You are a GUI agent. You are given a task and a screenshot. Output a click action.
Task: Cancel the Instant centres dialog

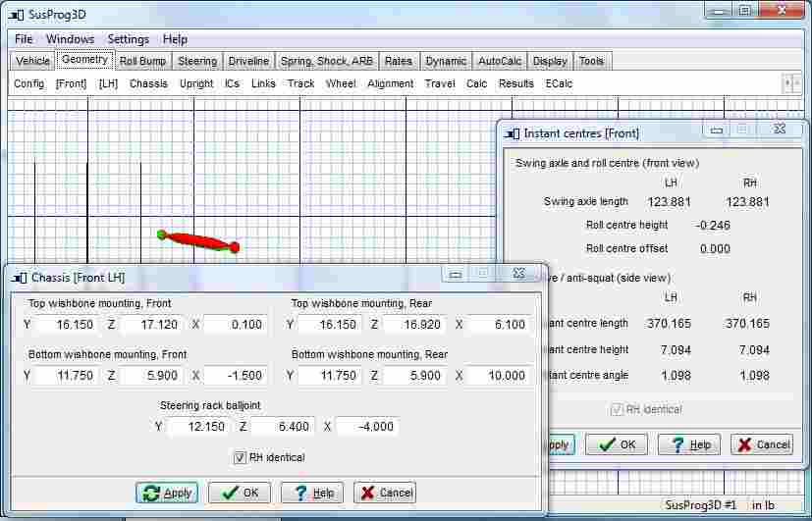pos(762,444)
